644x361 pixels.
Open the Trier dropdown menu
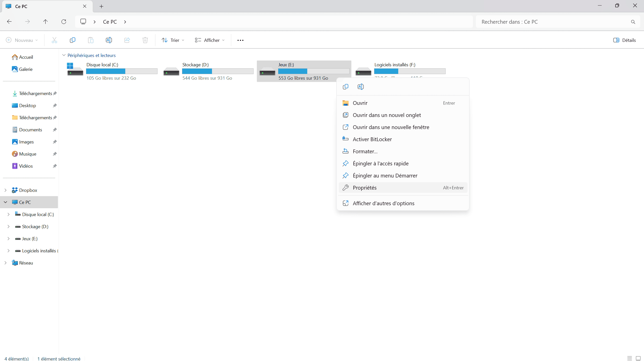pyautogui.click(x=173, y=40)
